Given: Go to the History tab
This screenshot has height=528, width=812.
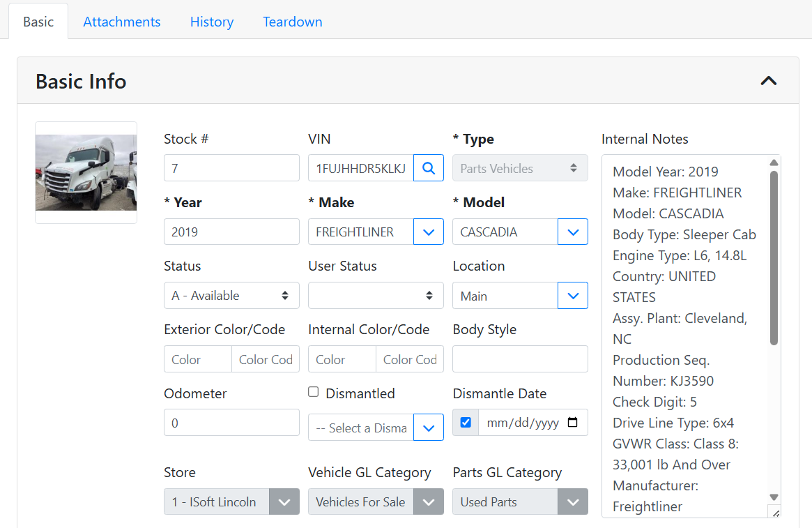Looking at the screenshot, I should point(212,22).
